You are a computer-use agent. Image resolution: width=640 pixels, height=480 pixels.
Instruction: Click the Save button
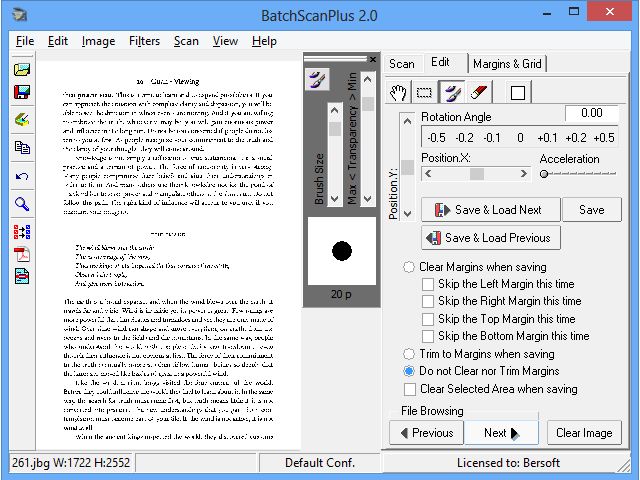tap(592, 210)
